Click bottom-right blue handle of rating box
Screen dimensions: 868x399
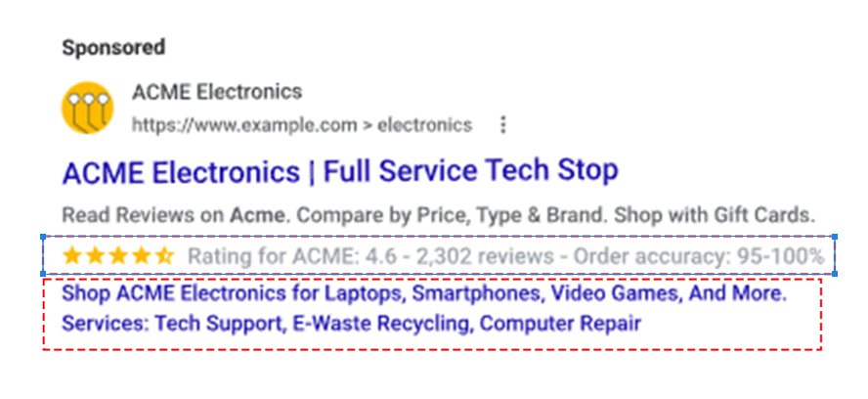[836, 275]
